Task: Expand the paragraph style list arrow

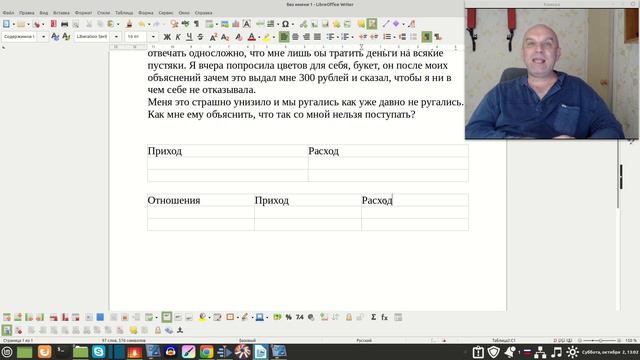Action: click(44, 37)
